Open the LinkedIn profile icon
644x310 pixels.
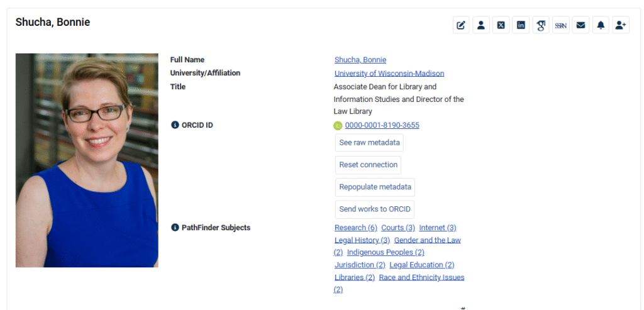pos(521,25)
